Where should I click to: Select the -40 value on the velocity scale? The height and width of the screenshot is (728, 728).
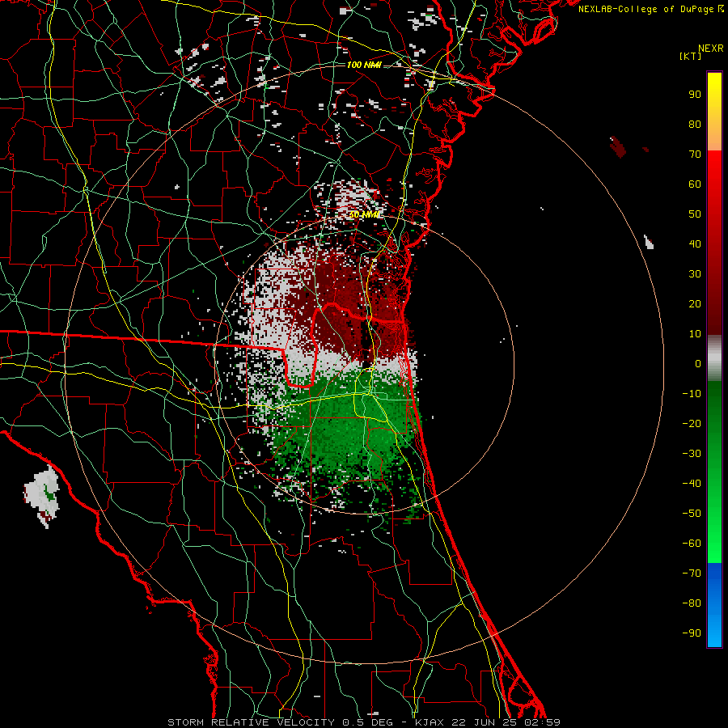[x=692, y=484]
